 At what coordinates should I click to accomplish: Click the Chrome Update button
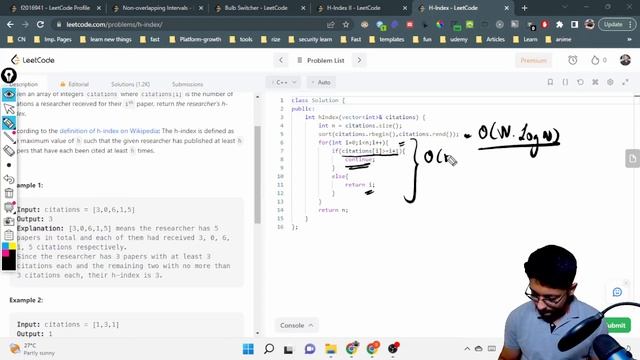(x=617, y=24)
